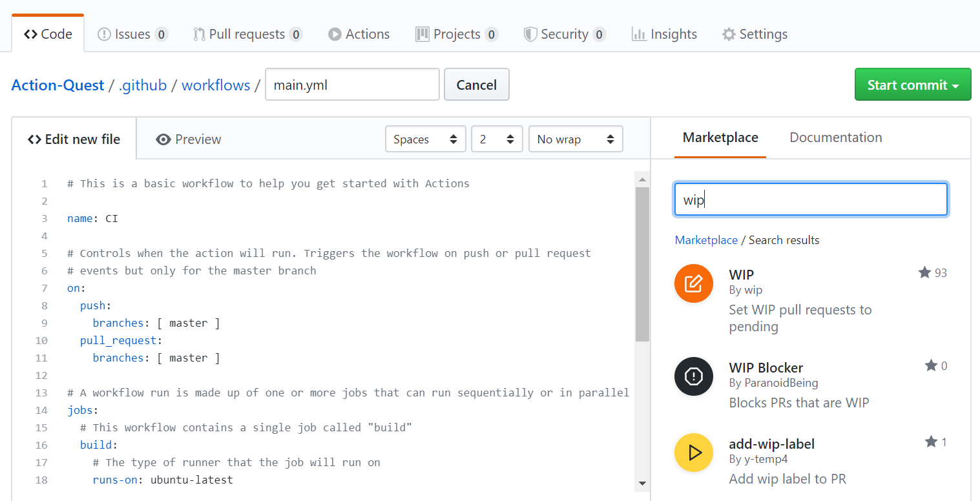980x501 pixels.
Task: Click the description "Add wip label to PR"
Action: coord(787,479)
